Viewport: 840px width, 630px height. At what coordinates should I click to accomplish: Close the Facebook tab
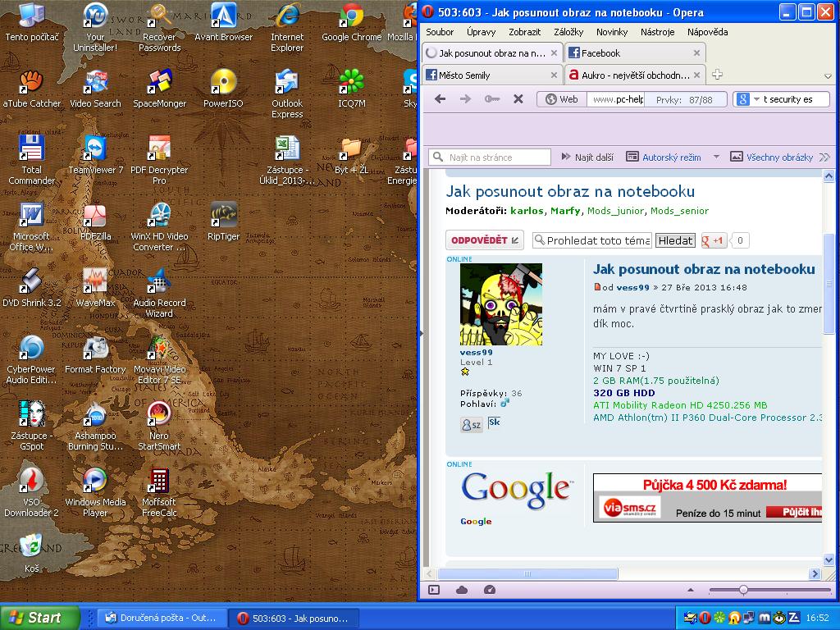(696, 53)
